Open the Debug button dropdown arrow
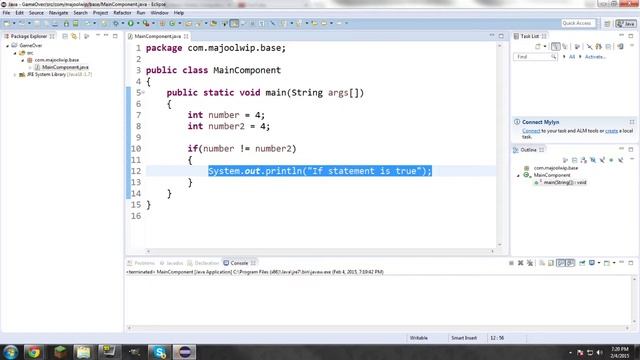Image resolution: width=640 pixels, height=360 pixels. tap(122, 23)
